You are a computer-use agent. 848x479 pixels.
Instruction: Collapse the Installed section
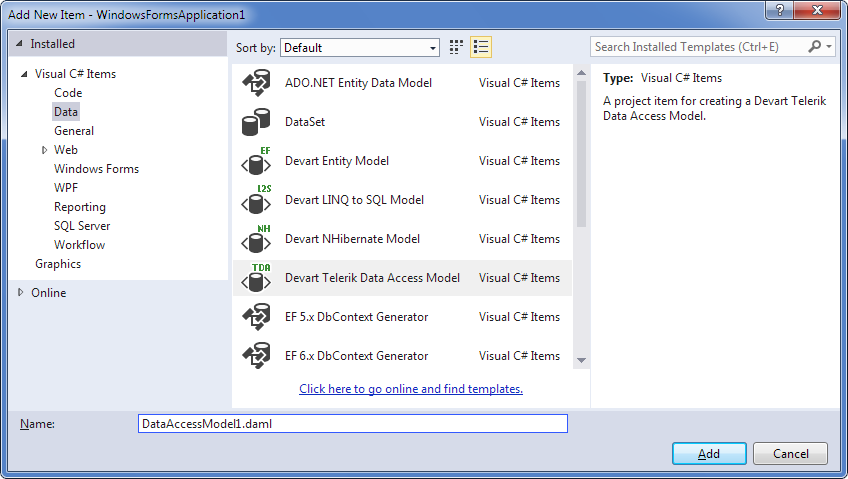click(x=19, y=44)
